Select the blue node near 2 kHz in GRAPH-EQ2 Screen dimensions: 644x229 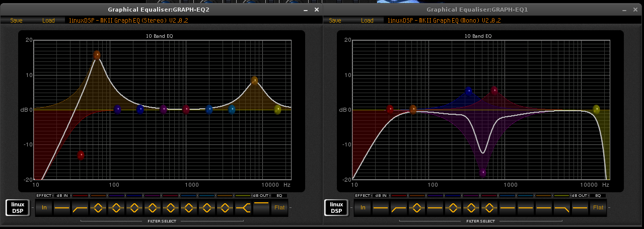(209, 109)
